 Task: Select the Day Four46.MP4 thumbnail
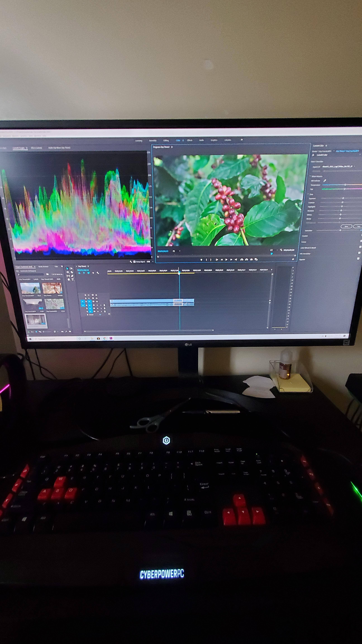click(54, 304)
